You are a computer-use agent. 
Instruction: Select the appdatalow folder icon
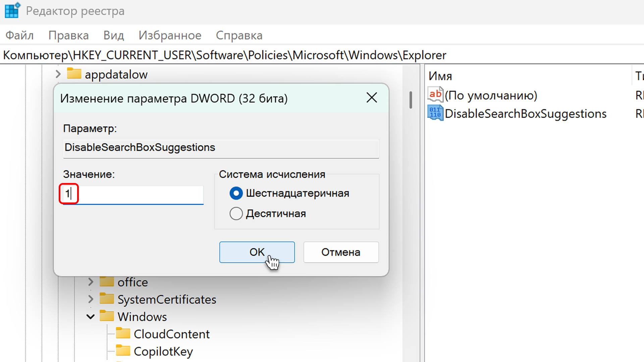[74, 74]
